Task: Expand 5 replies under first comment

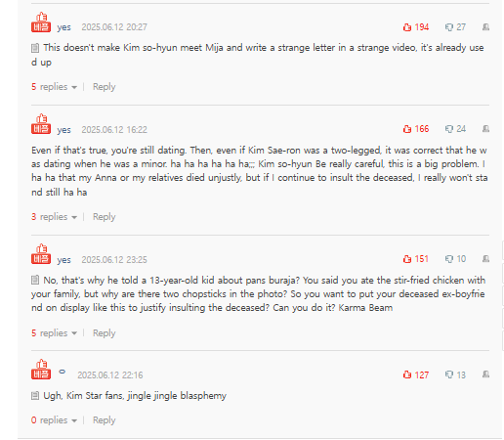Action: click(54, 87)
